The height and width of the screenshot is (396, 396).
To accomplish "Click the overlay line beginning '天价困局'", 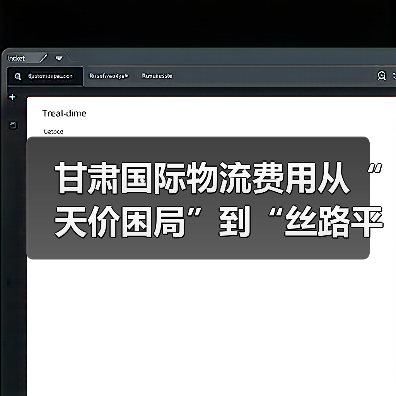I will point(219,221).
